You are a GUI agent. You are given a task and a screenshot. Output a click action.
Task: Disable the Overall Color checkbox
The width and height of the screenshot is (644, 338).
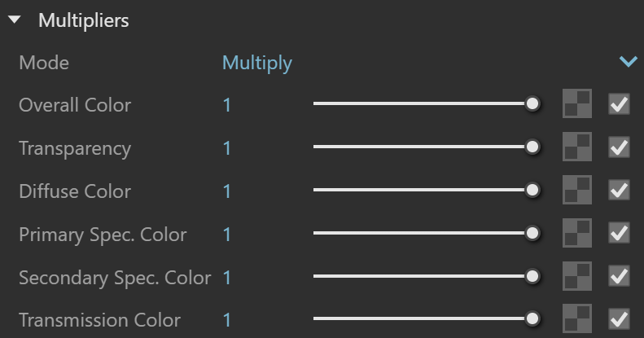coord(619,104)
